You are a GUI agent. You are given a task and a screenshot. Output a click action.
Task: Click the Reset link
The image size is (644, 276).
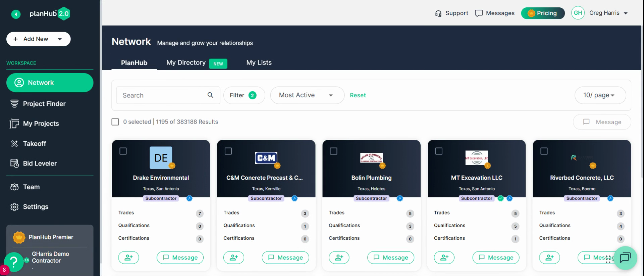(358, 95)
